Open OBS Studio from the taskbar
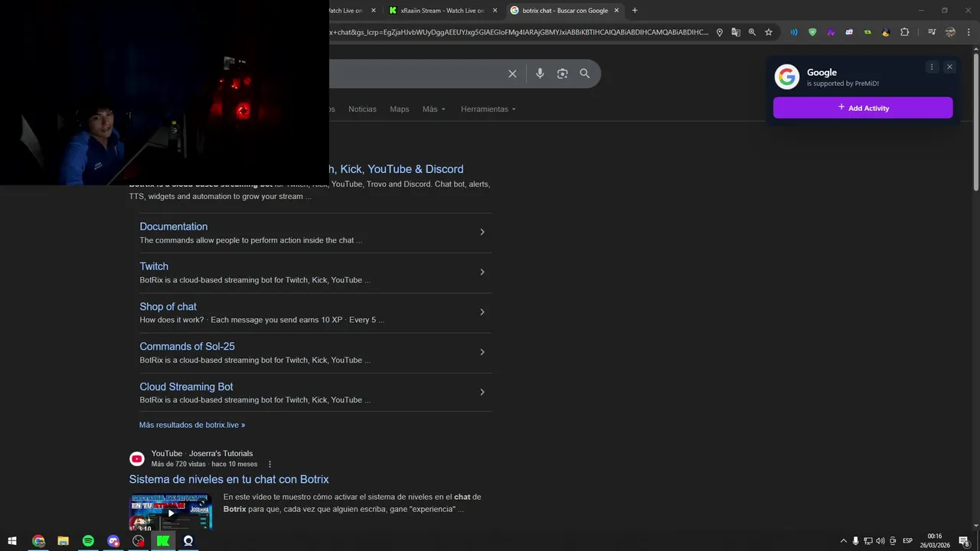The height and width of the screenshot is (551, 980). pos(139,541)
